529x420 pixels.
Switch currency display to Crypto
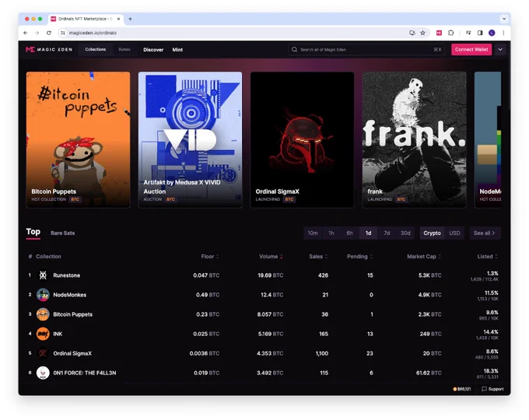coord(433,233)
